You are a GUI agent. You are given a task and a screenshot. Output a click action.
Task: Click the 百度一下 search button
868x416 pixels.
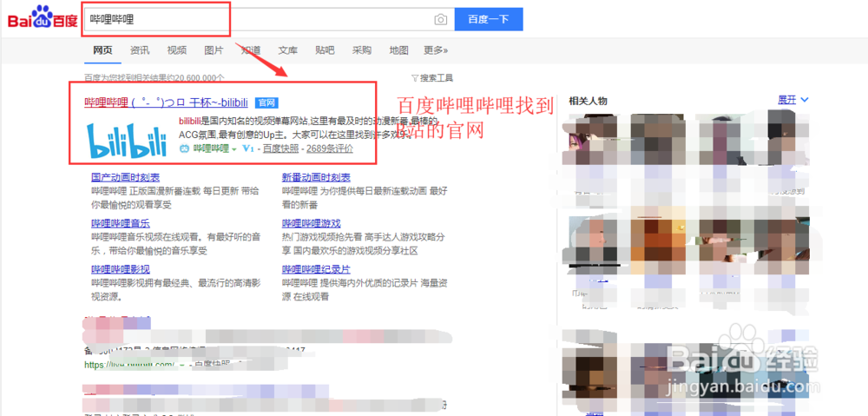[488, 19]
